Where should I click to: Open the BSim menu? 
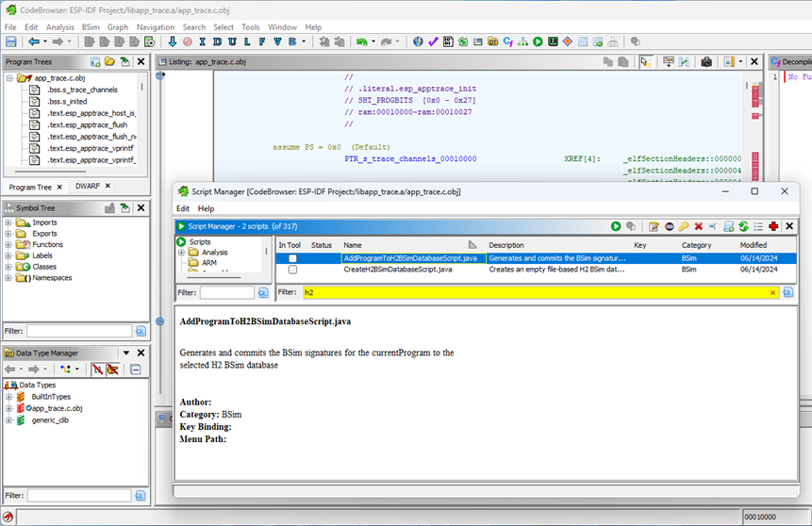point(91,27)
